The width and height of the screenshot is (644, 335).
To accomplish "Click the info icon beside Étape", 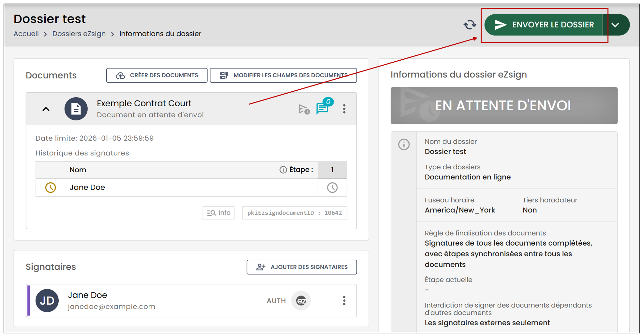I will pos(283,170).
